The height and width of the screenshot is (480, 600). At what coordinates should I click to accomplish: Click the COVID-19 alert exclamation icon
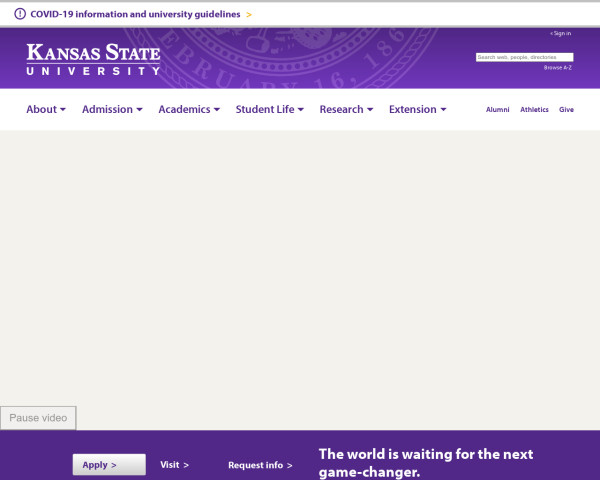coord(20,14)
